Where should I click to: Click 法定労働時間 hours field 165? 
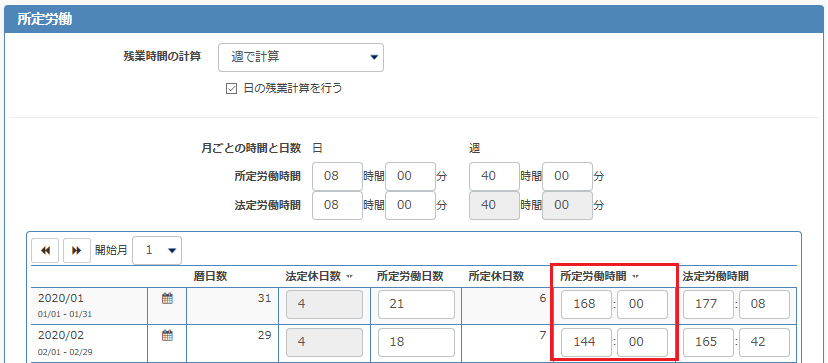click(x=708, y=342)
